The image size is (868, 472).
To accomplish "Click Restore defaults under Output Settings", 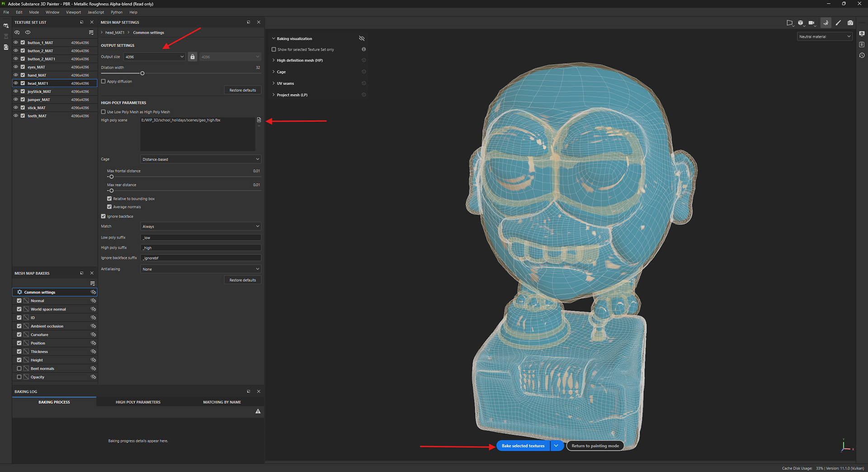I will (x=243, y=90).
